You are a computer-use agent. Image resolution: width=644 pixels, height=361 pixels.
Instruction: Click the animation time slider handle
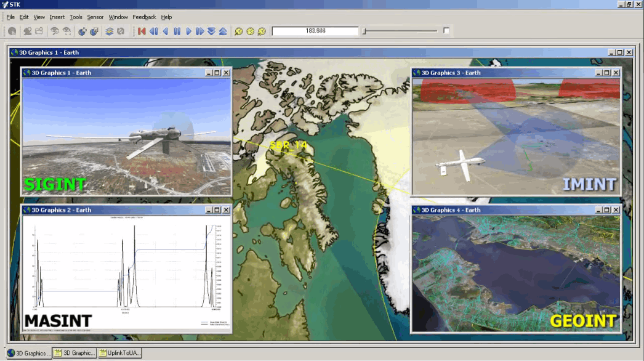click(x=364, y=31)
